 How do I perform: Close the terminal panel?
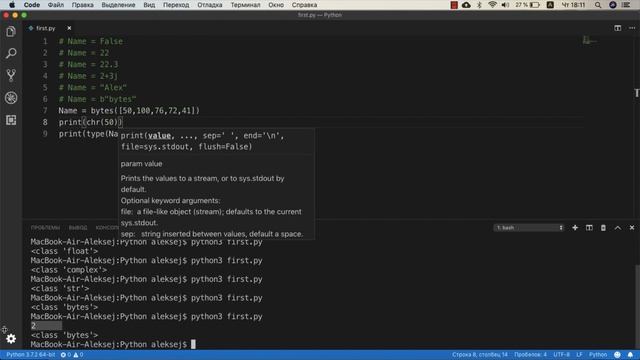pos(632,227)
